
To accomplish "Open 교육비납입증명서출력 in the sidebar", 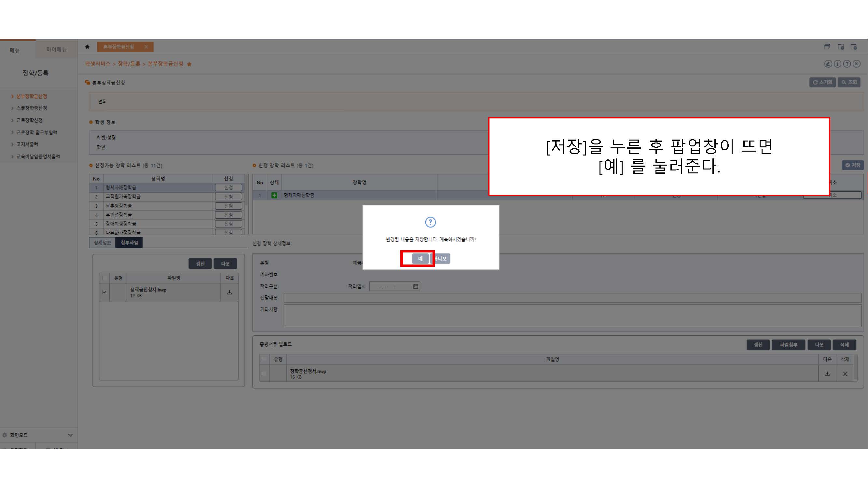I will tap(38, 156).
